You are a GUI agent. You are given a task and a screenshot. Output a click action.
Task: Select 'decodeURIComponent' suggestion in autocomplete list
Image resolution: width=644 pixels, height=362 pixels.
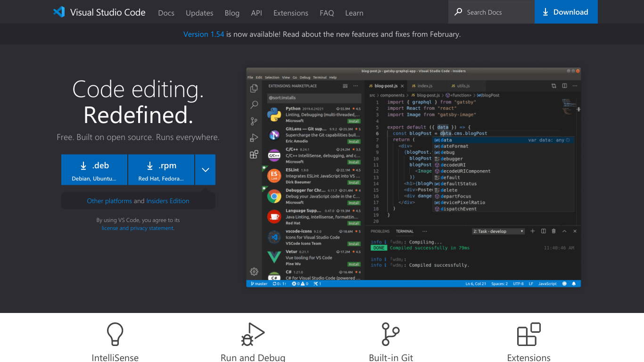coord(504,171)
